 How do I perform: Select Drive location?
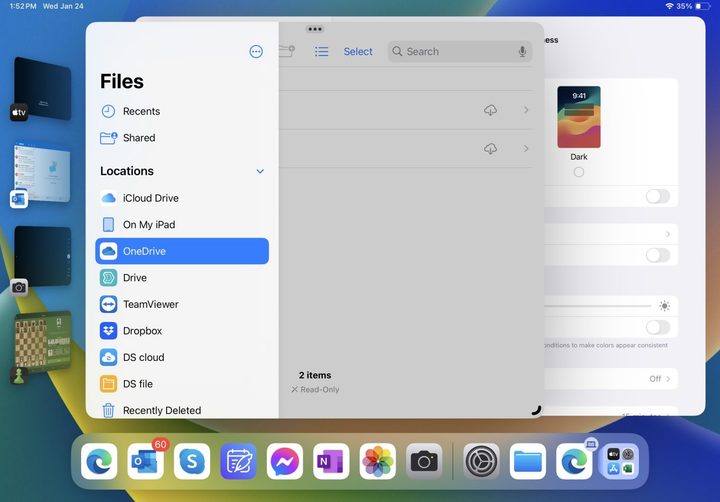182,278
